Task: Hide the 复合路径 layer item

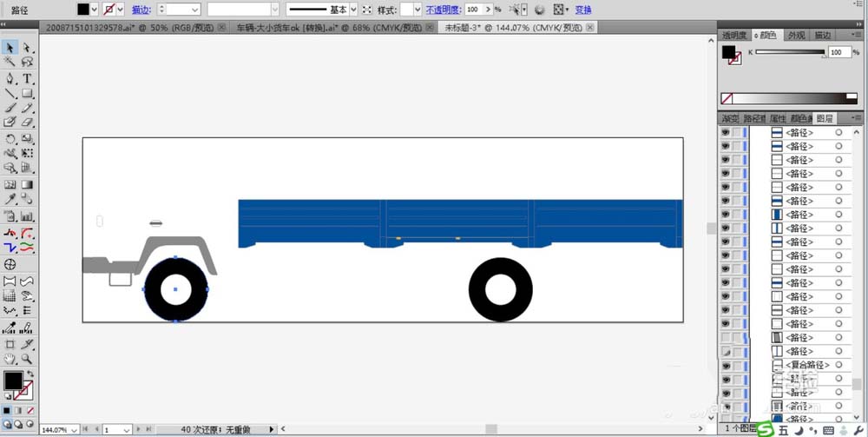Action: [x=725, y=365]
